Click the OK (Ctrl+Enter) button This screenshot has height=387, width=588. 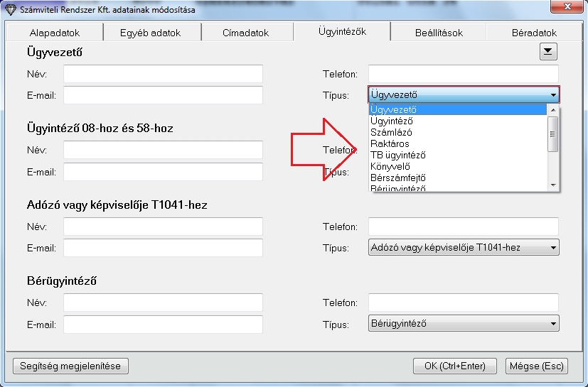point(454,366)
